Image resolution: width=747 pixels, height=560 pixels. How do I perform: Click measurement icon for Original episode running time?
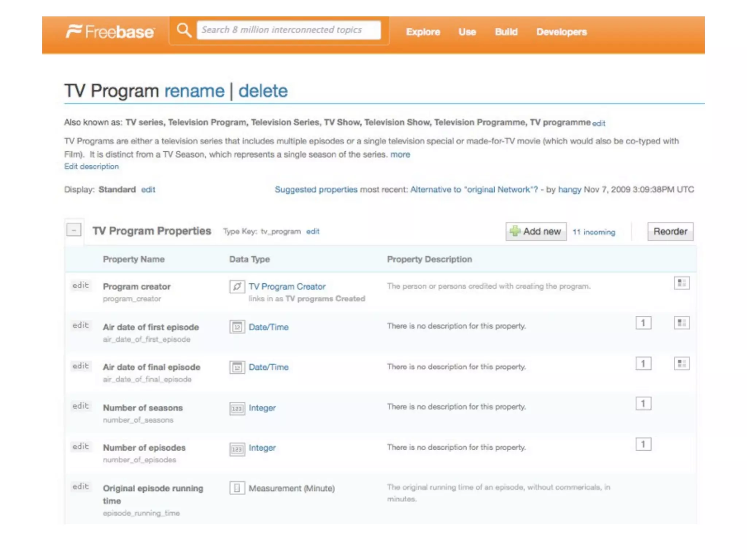[x=237, y=488]
